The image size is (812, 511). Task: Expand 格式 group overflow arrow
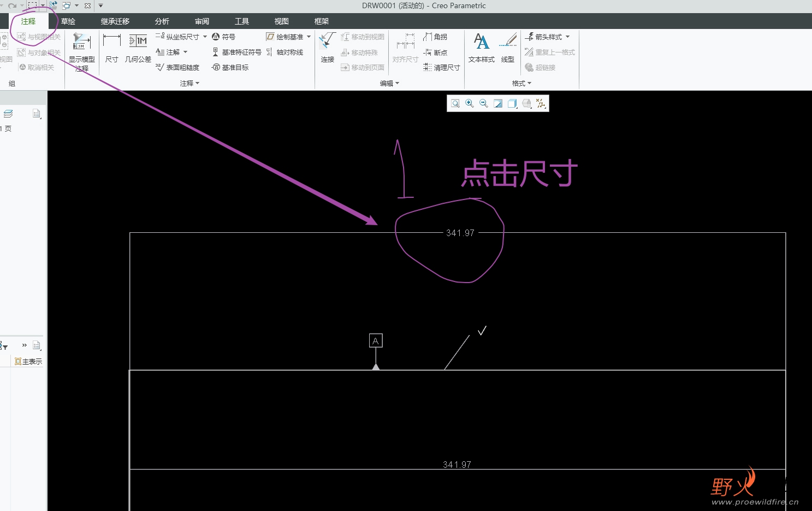point(529,84)
